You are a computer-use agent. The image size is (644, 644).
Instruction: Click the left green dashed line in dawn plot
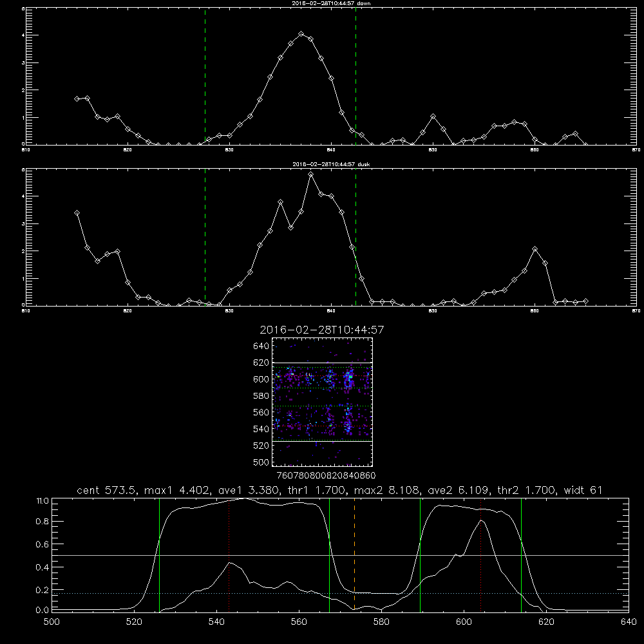point(205,77)
